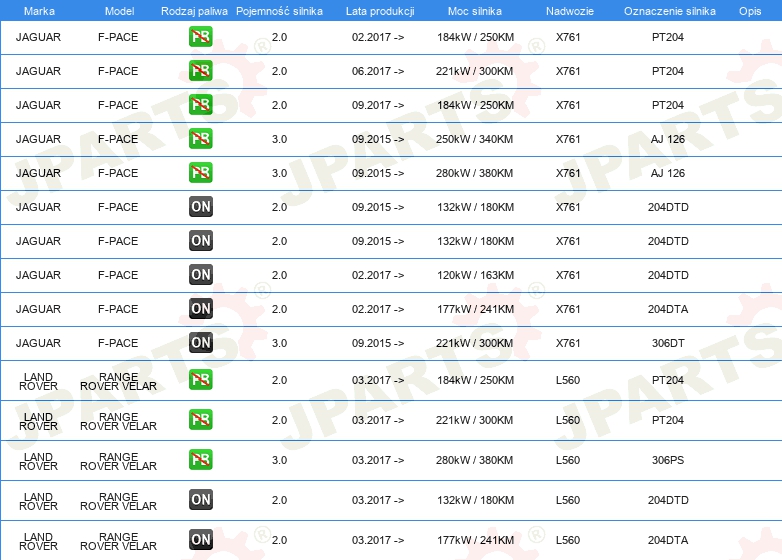Click petrol icon in F-PACE 280kW / 380KM row
782x560 pixels.
[x=201, y=173]
